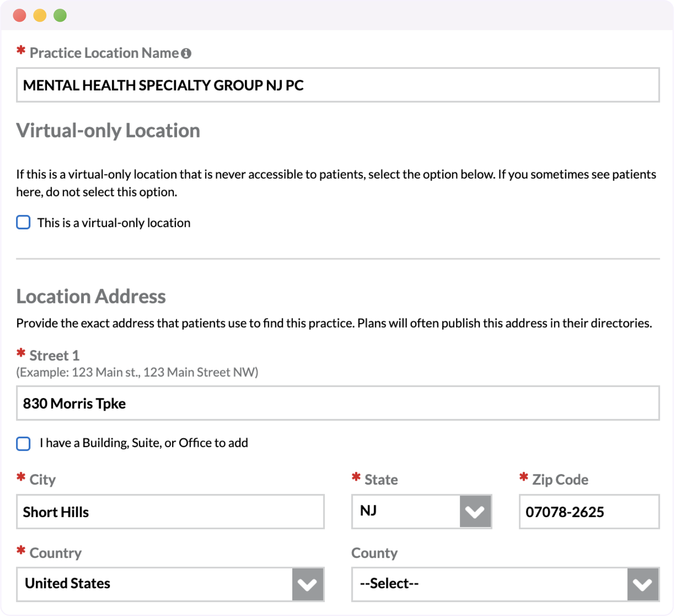This screenshot has height=616, width=674.
Task: Click the Street 1 input field
Action: [338, 403]
